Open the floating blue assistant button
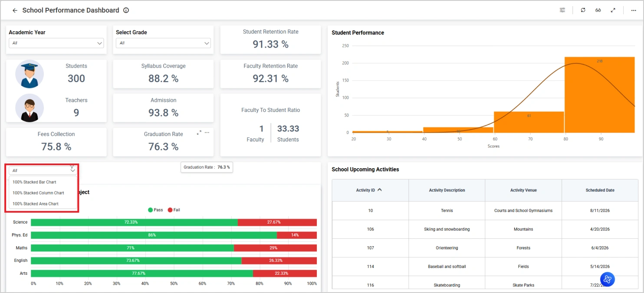 608,279
